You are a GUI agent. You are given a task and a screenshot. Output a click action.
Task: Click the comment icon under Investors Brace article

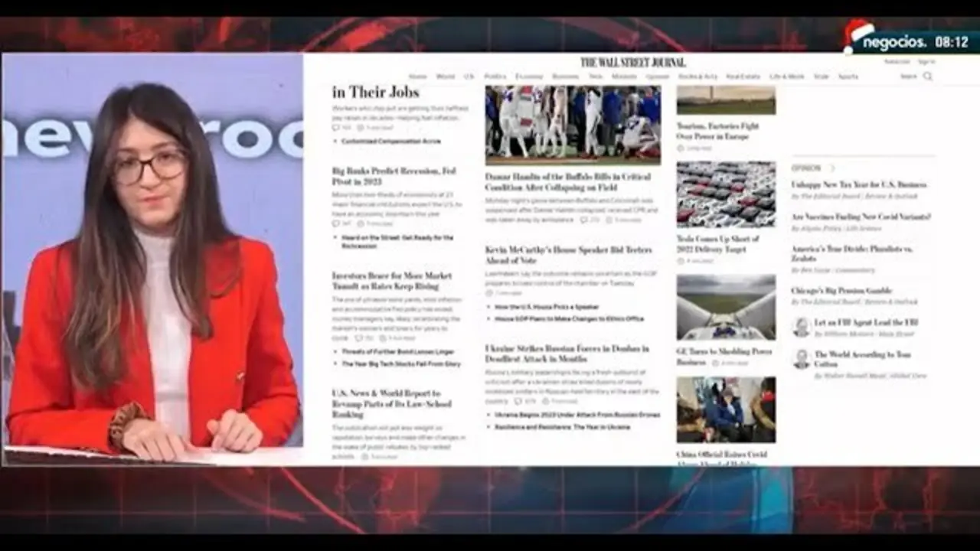358,337
